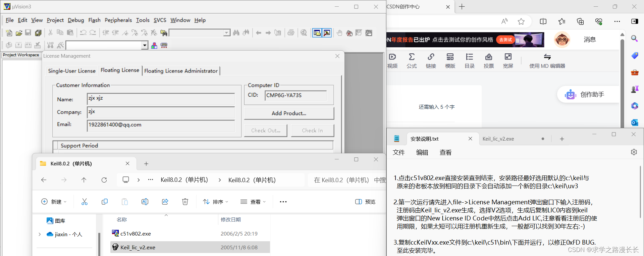The height and width of the screenshot is (256, 644).
Task: Toggle the Output Window icon in uVision toolbar
Action: [327, 33]
